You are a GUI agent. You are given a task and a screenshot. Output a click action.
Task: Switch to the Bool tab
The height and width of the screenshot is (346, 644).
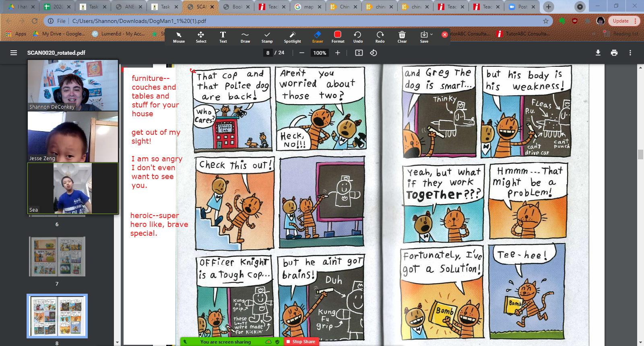237,7
